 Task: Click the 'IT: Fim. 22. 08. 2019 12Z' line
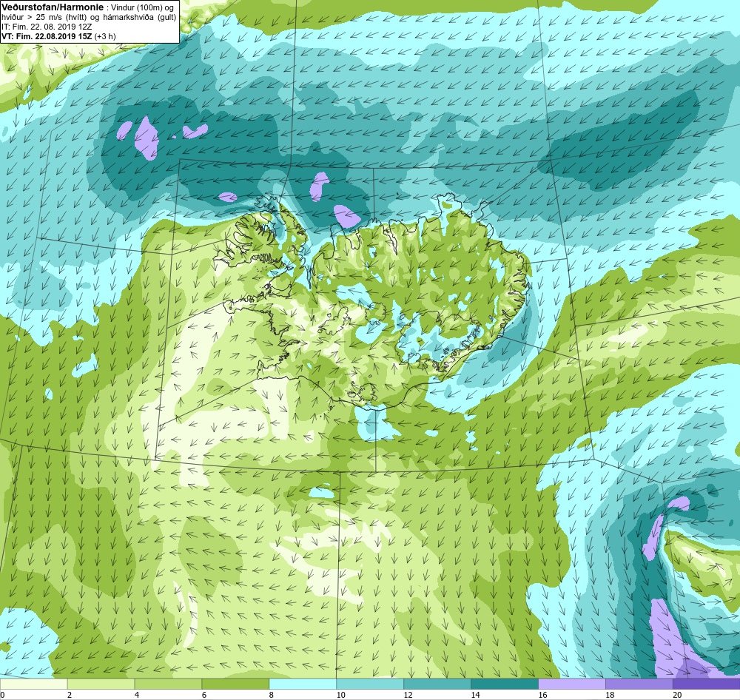47,27
